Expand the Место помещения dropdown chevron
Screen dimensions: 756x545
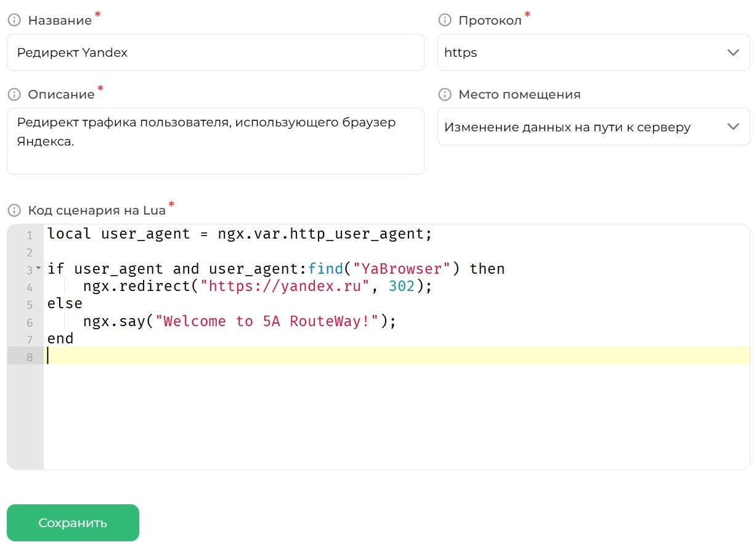coord(733,127)
